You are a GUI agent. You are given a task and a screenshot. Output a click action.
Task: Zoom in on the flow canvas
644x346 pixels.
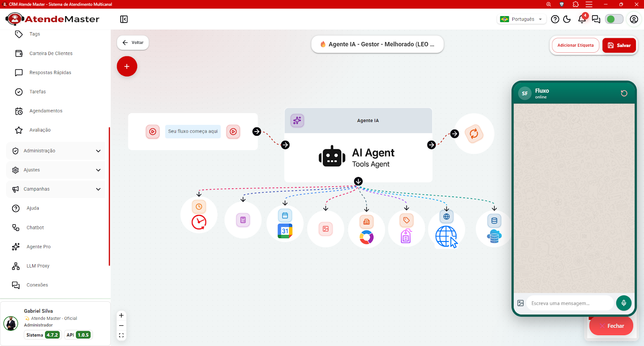(121, 315)
